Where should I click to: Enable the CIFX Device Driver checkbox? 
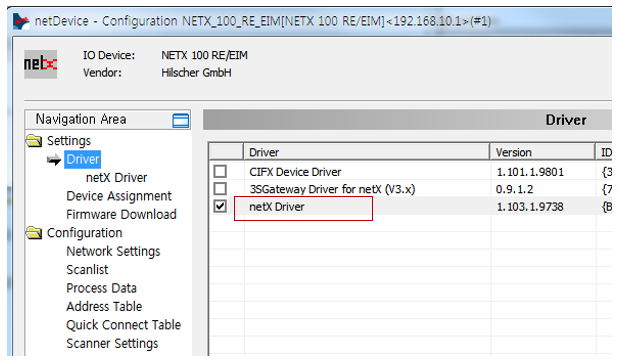point(220,171)
